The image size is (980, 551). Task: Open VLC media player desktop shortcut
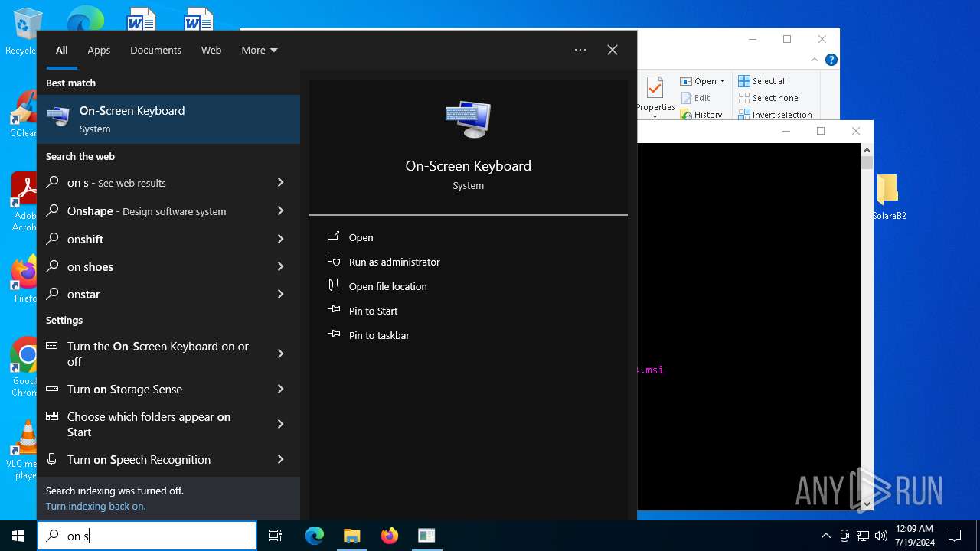[24, 450]
